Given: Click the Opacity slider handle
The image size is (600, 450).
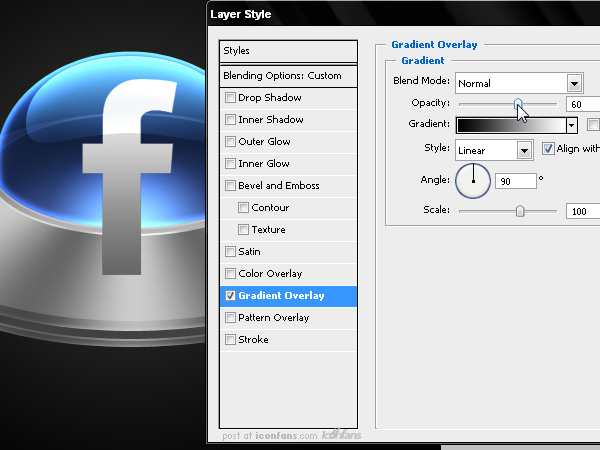Looking at the screenshot, I should click(x=518, y=104).
